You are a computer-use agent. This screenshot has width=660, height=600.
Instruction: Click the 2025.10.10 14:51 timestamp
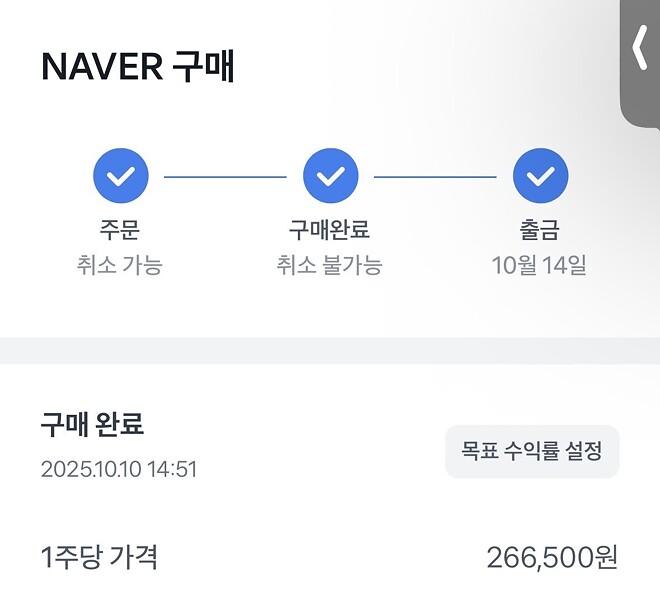(x=119, y=469)
